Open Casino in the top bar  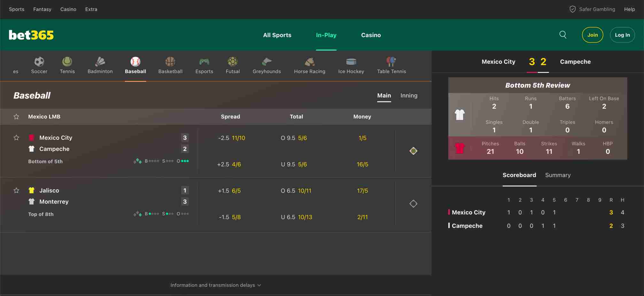pos(68,9)
